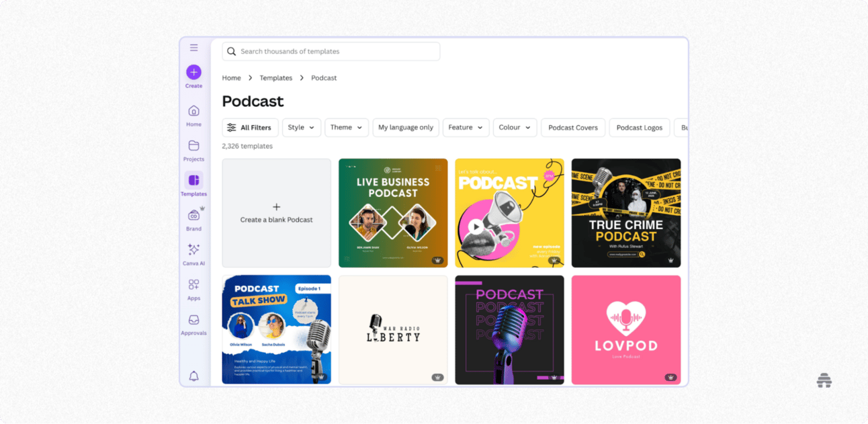Viewport: 868px width, 424px height.
Task: Click the 2,326 templates count text
Action: coord(247,146)
